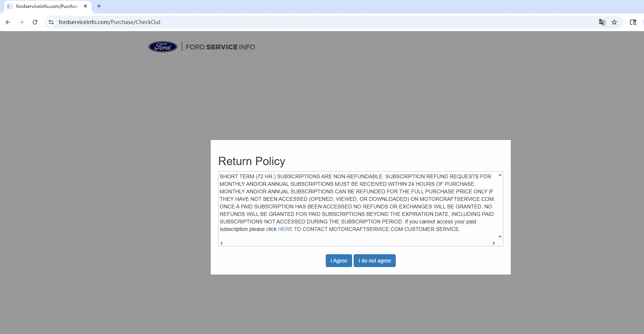The width and height of the screenshot is (644, 334).
Task: Click the FORD SERVICE INFO header text
Action: pyautogui.click(x=220, y=47)
